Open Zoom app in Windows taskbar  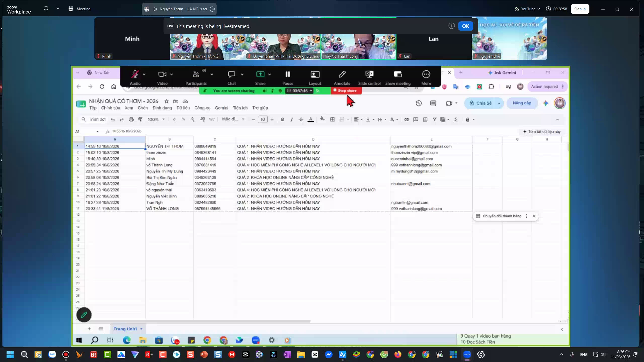pos(467,354)
